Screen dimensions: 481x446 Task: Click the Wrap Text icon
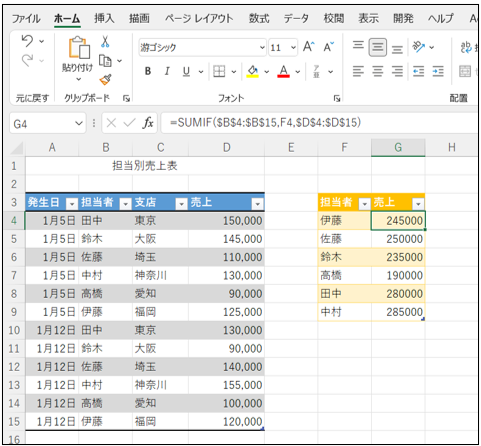(x=466, y=47)
